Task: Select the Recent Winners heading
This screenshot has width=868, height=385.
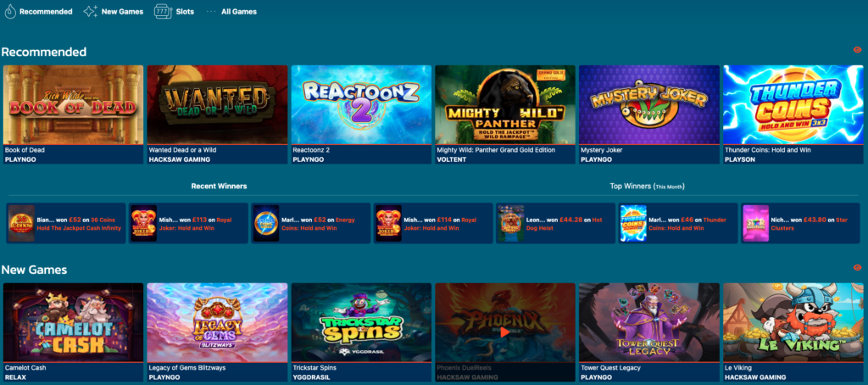Action: 220,186
